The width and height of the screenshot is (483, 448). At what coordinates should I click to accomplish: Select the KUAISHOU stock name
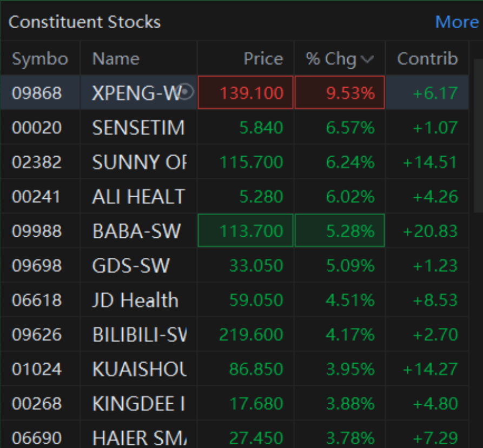click(x=140, y=369)
